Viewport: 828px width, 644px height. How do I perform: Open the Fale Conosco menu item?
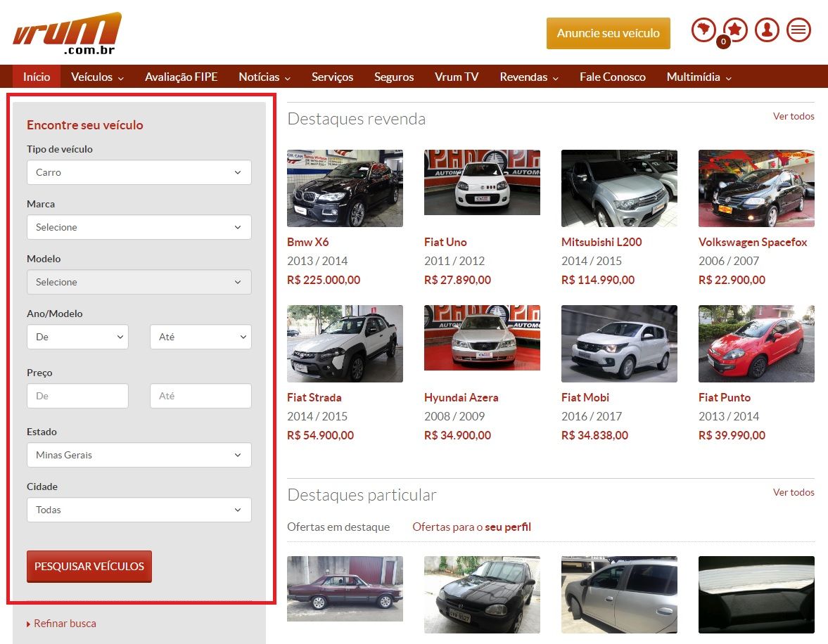[613, 77]
